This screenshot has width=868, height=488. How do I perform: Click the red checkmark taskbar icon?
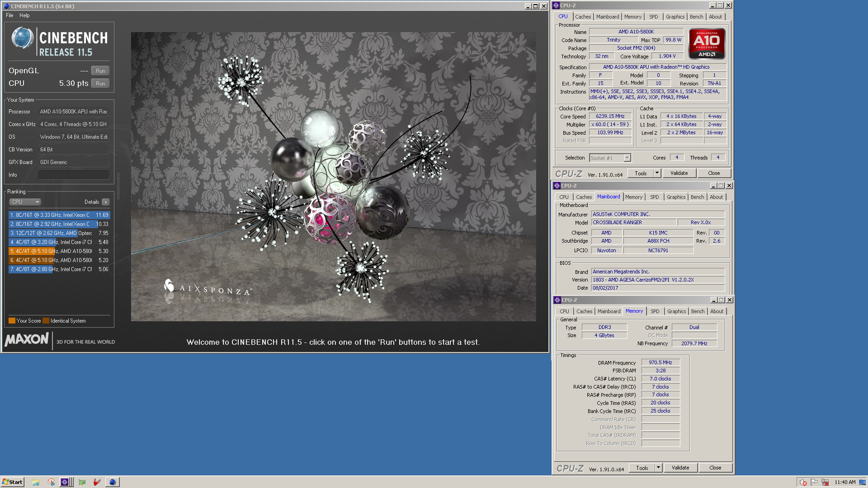97,482
